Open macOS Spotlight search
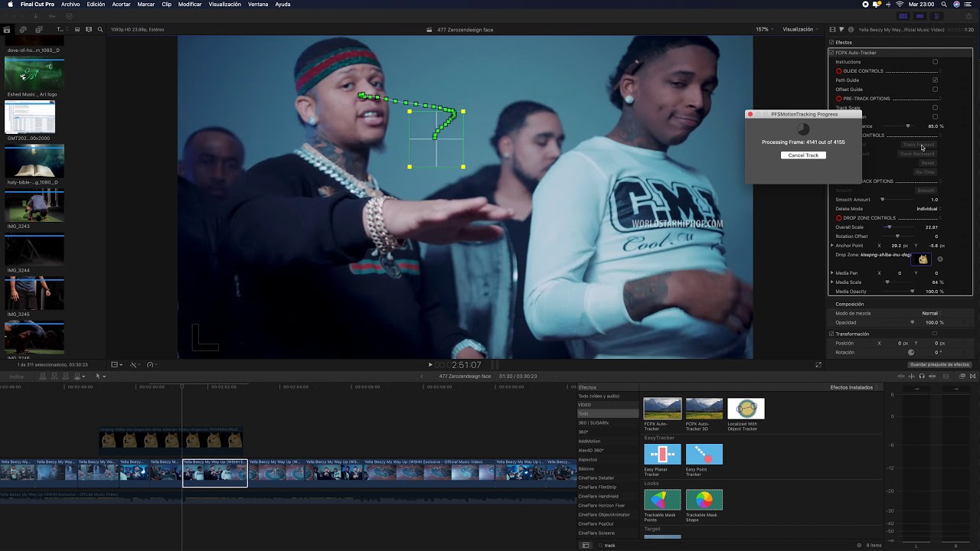The width and height of the screenshot is (980, 551). click(x=942, y=4)
